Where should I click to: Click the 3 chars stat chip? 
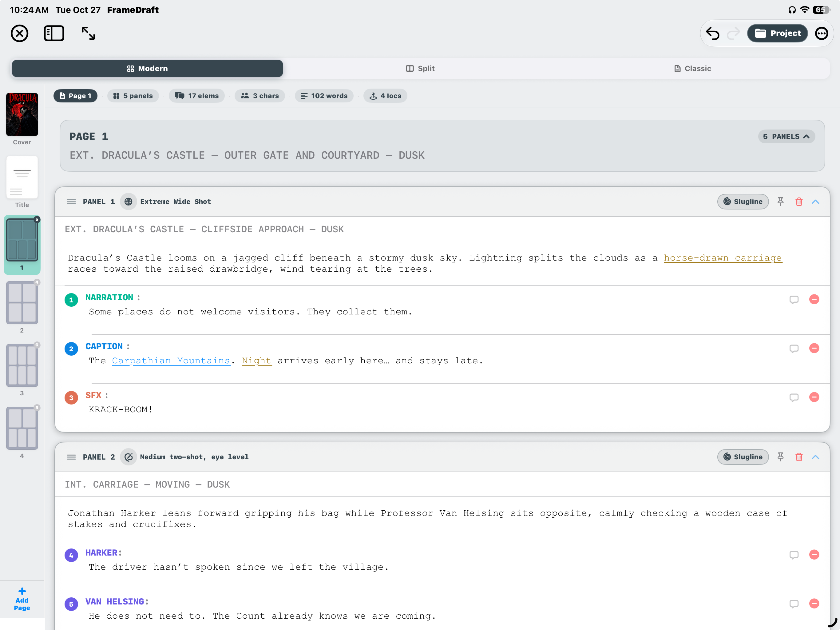[x=260, y=96]
